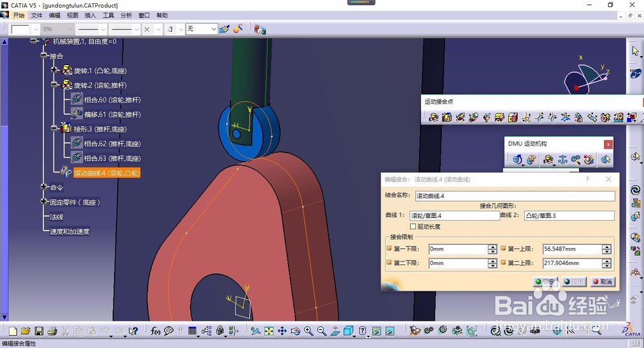The image size is (644, 348).
Task: Open the 插入 menu
Action: [90, 15]
